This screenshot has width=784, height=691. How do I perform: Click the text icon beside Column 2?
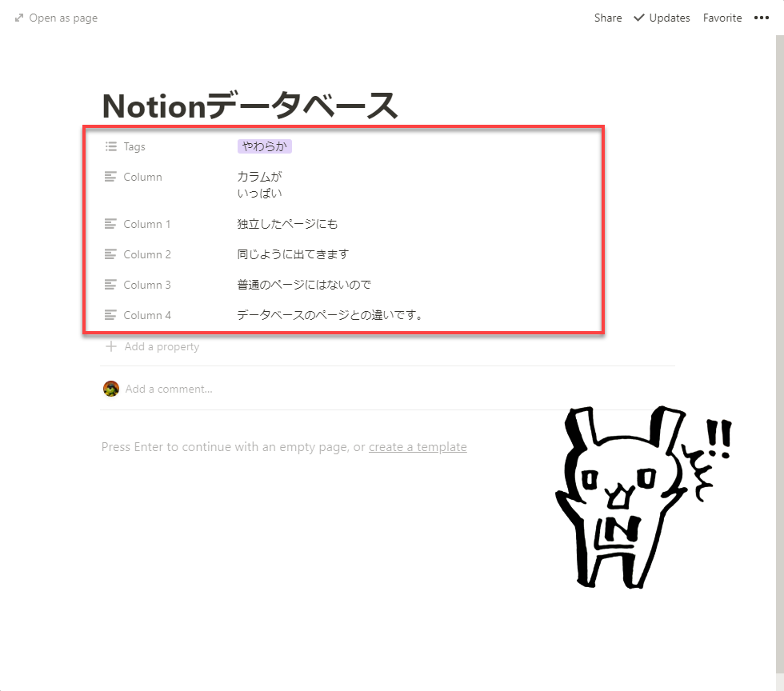110,254
